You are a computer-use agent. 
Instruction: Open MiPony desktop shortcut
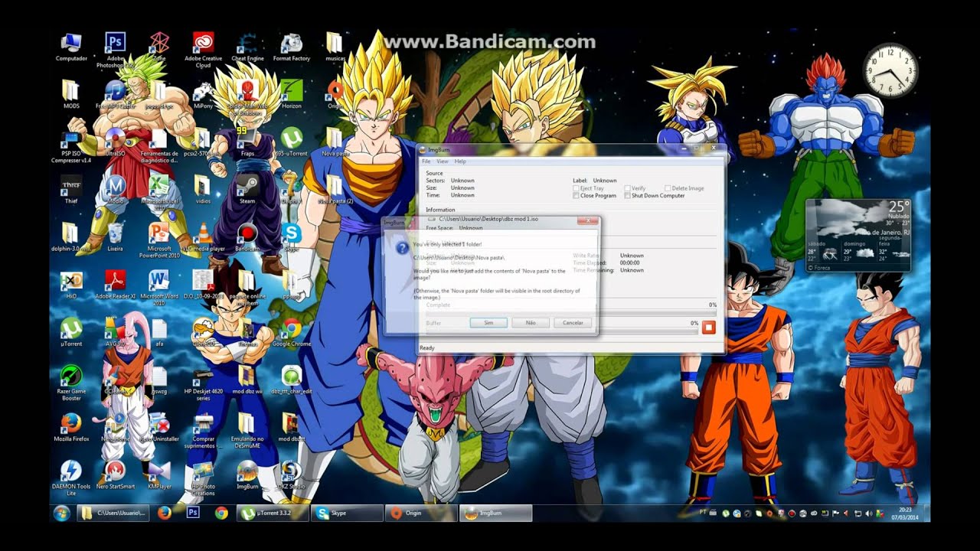click(203, 95)
